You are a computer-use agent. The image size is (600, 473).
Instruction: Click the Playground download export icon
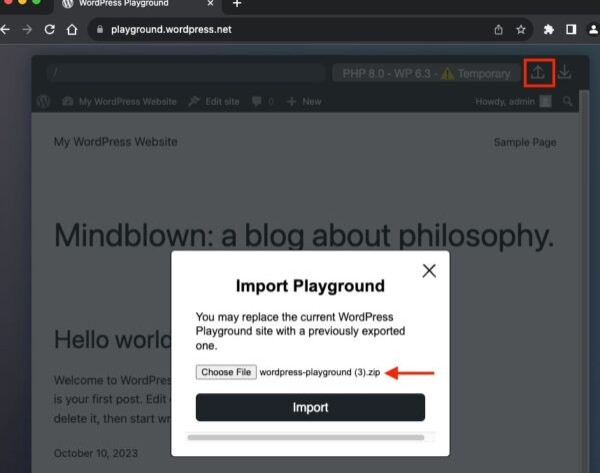click(564, 72)
